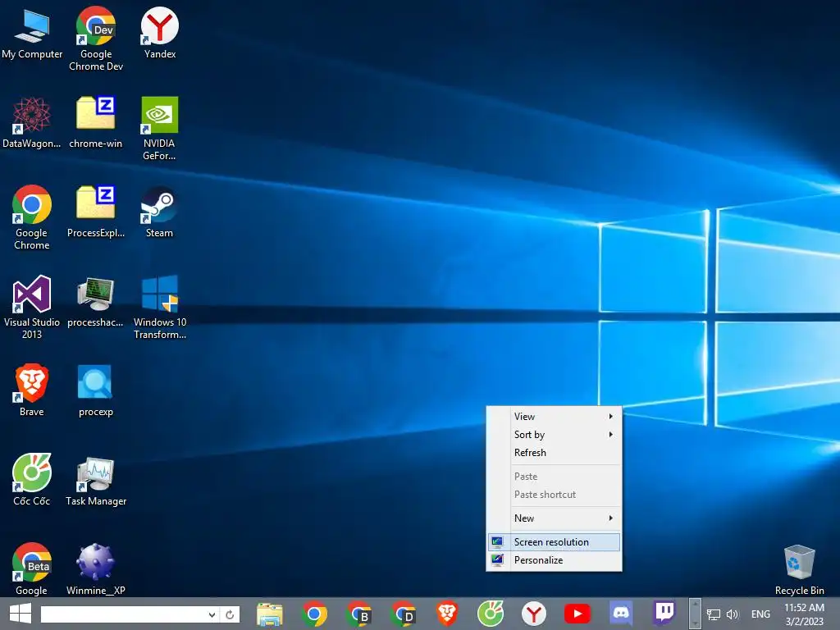Select the Steam desktop shortcut
The image size is (840, 630).
[159, 212]
